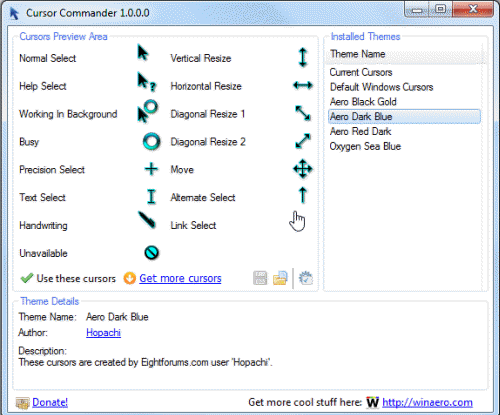Click the Unavailable cursor icon

pyautogui.click(x=151, y=253)
